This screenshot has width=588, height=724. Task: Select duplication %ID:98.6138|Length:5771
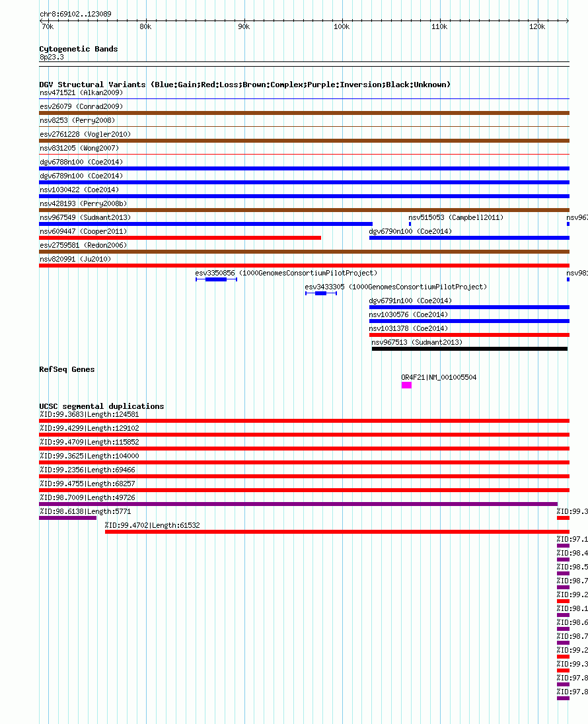click(x=85, y=511)
